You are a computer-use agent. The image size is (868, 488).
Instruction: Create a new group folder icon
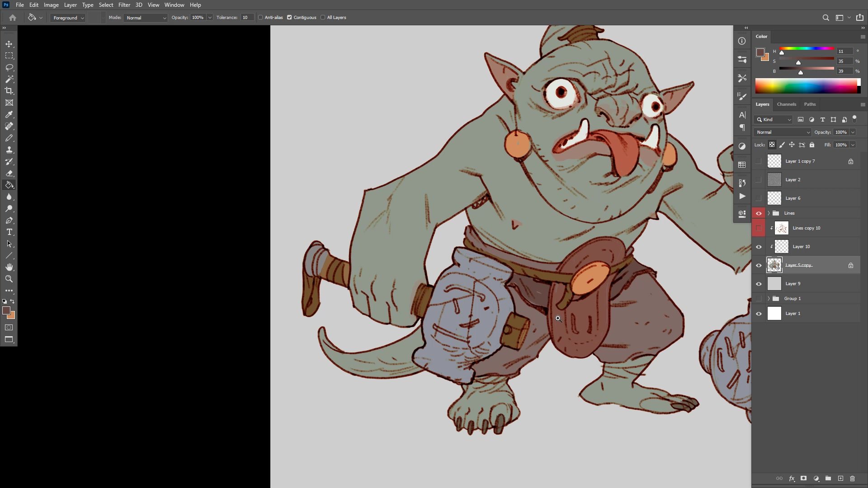click(828, 479)
